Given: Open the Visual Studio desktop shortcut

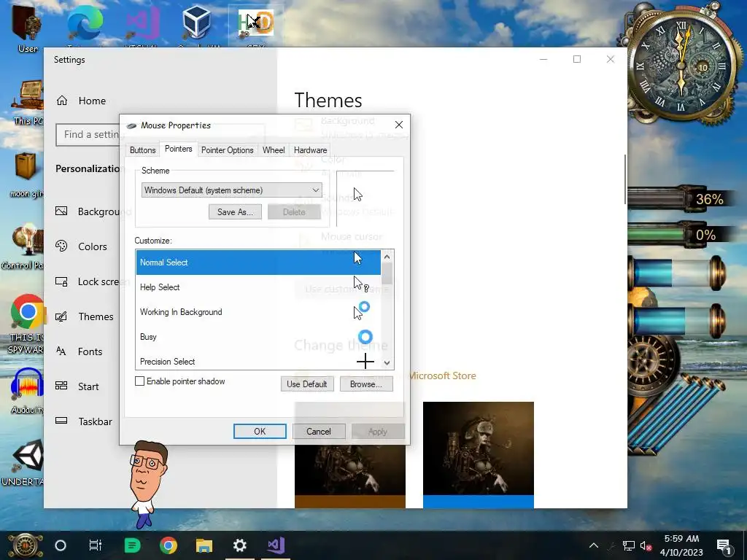Looking at the screenshot, I should pyautogui.click(x=142, y=24).
